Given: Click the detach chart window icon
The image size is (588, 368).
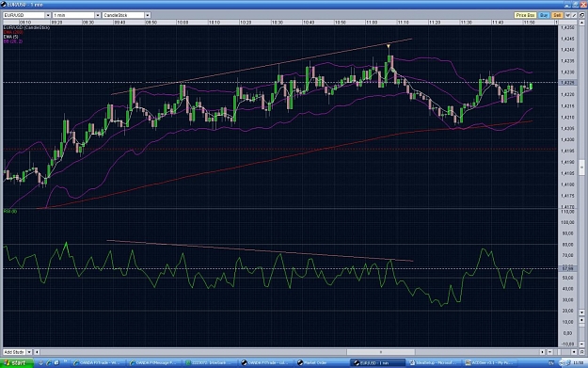Looking at the screenshot, I should 582,15.
